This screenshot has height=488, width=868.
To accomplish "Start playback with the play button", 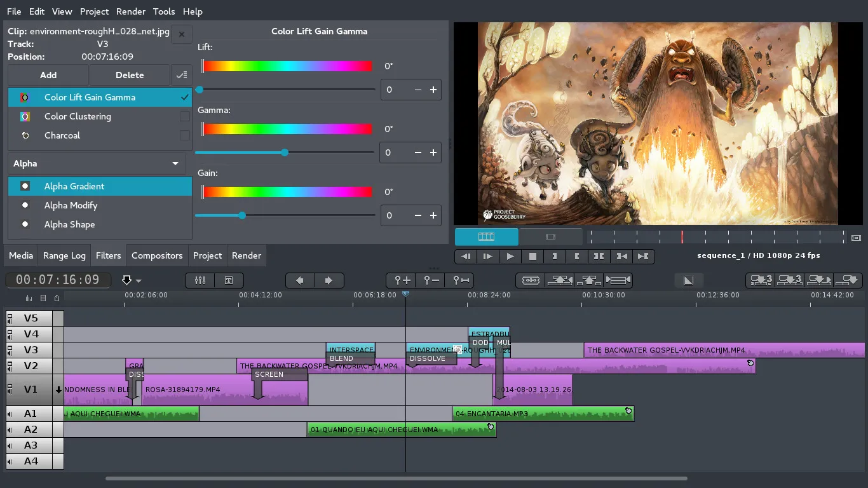I will [510, 257].
